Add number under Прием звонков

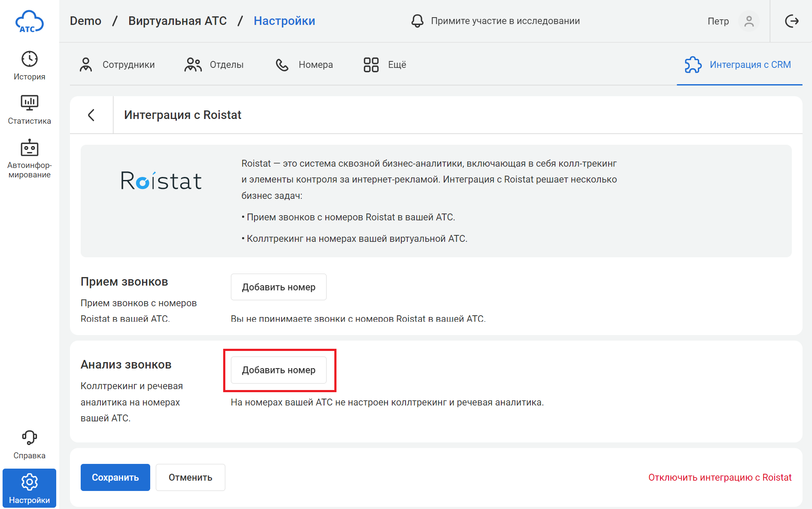279,287
